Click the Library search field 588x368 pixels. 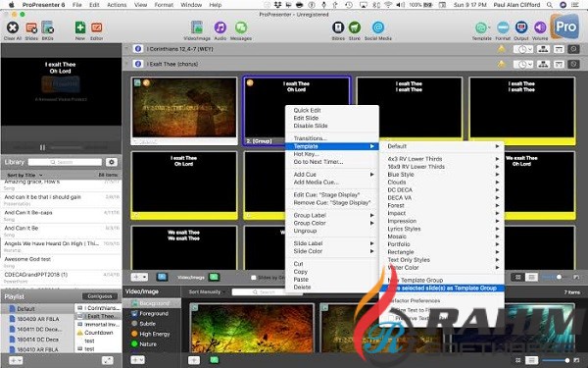[65, 162]
